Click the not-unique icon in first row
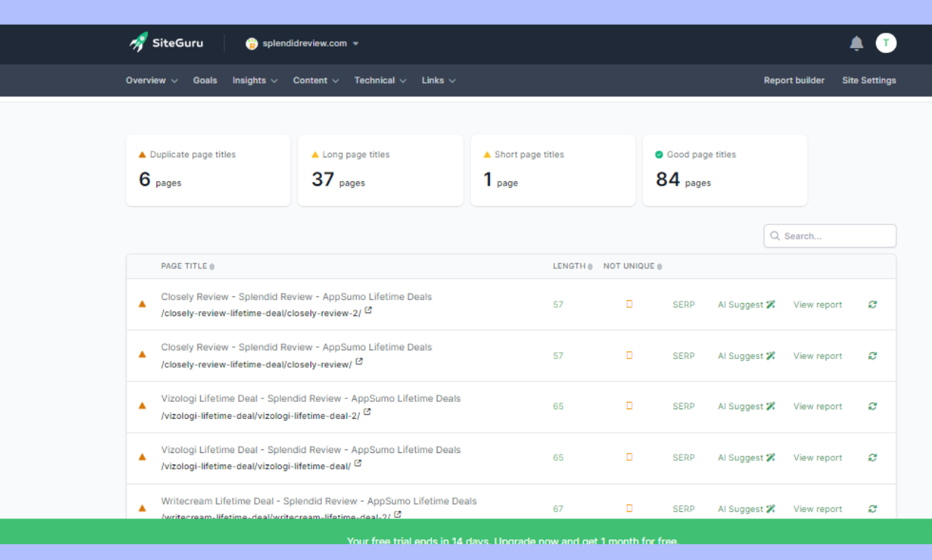Image resolution: width=932 pixels, height=560 pixels. [629, 304]
